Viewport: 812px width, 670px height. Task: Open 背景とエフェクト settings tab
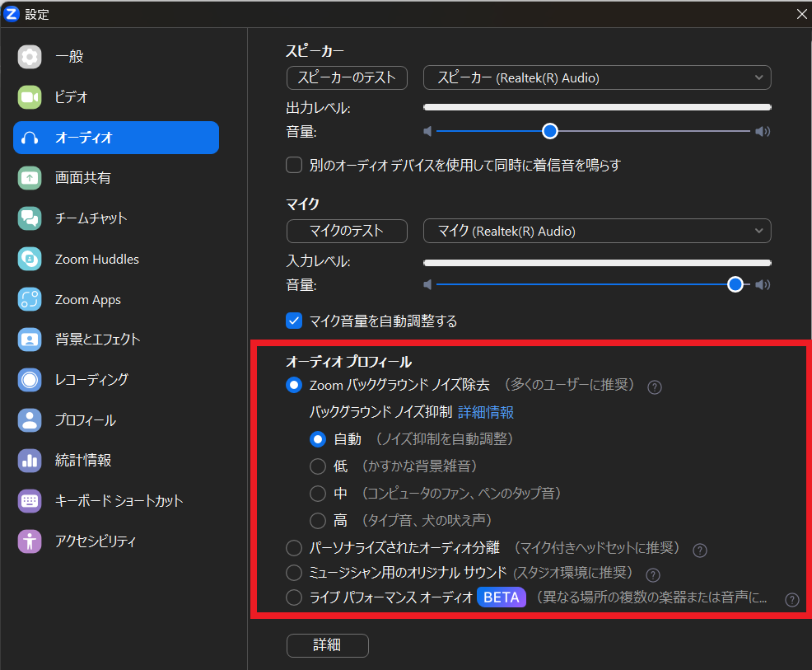click(116, 340)
